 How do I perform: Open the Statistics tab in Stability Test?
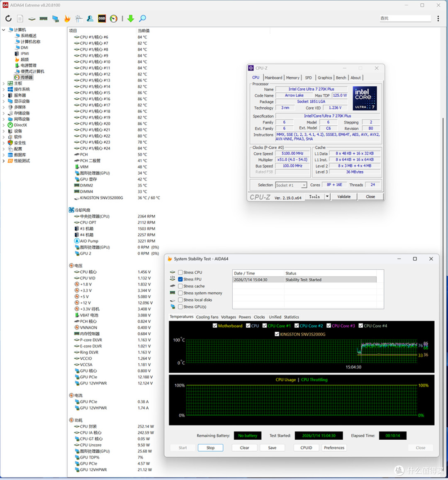(x=291, y=317)
